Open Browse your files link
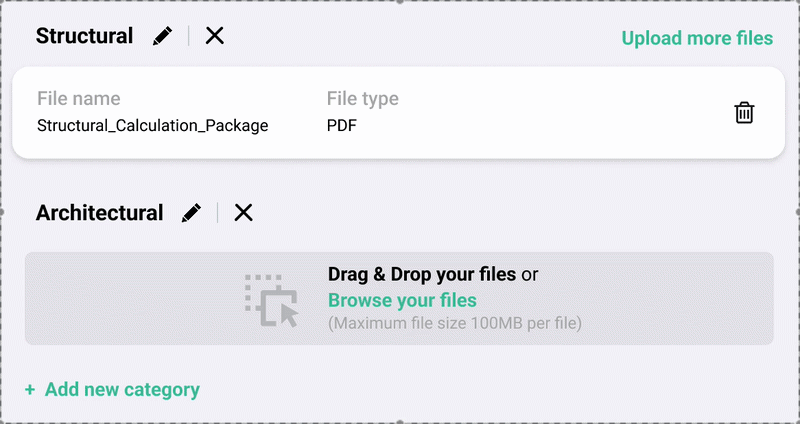The width and height of the screenshot is (800, 424). [x=402, y=300]
